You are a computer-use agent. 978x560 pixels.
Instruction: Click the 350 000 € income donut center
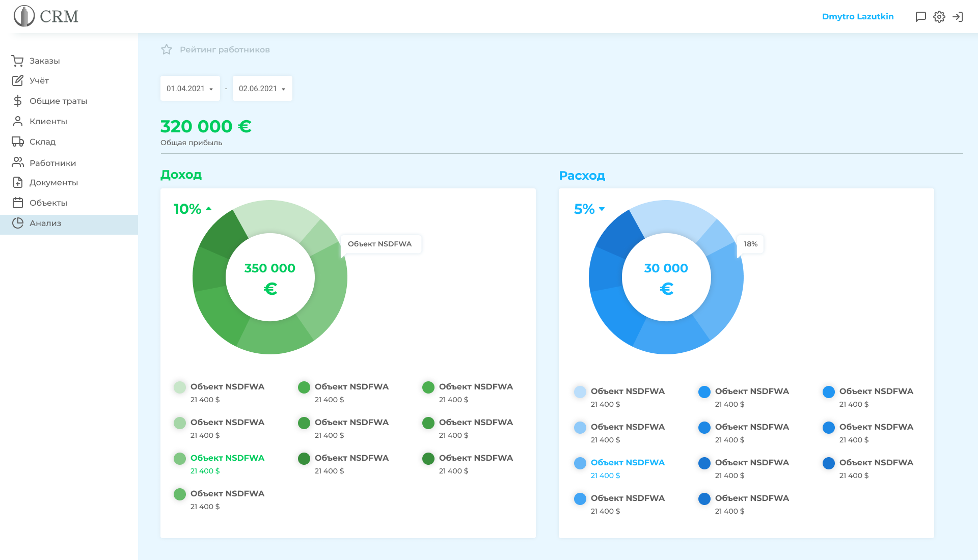coord(270,277)
